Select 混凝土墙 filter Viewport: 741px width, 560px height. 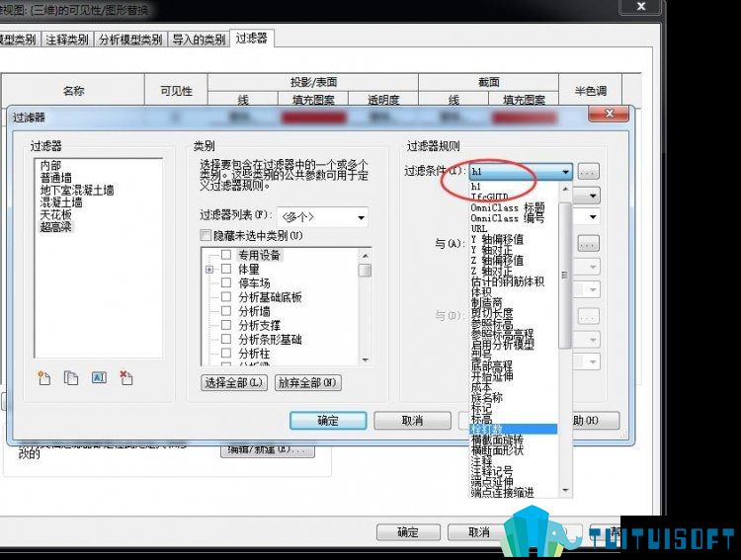(x=61, y=202)
